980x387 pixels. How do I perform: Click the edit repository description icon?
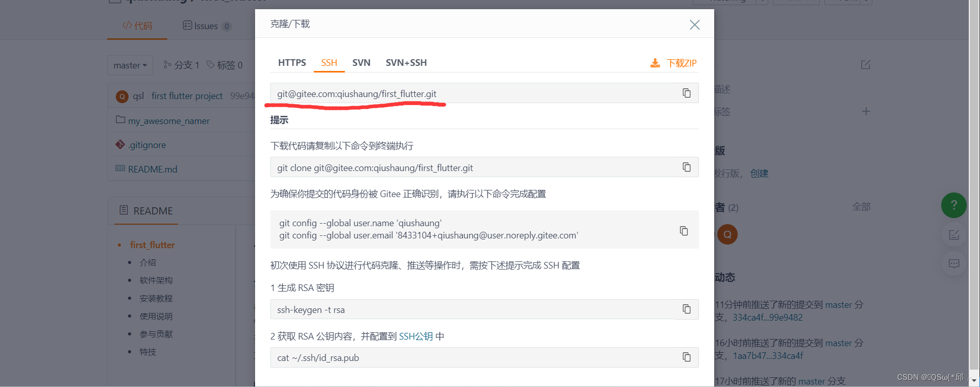tap(866, 65)
